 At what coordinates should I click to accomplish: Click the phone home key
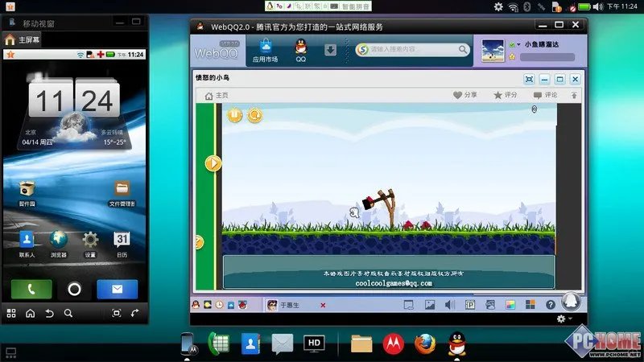point(31,314)
